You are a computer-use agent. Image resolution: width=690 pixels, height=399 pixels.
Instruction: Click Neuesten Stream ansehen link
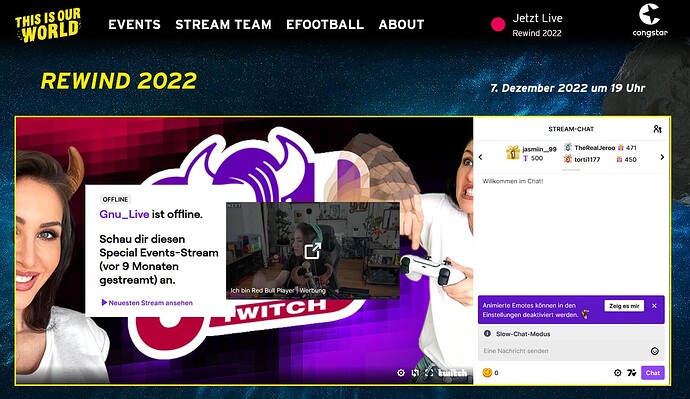(x=147, y=303)
